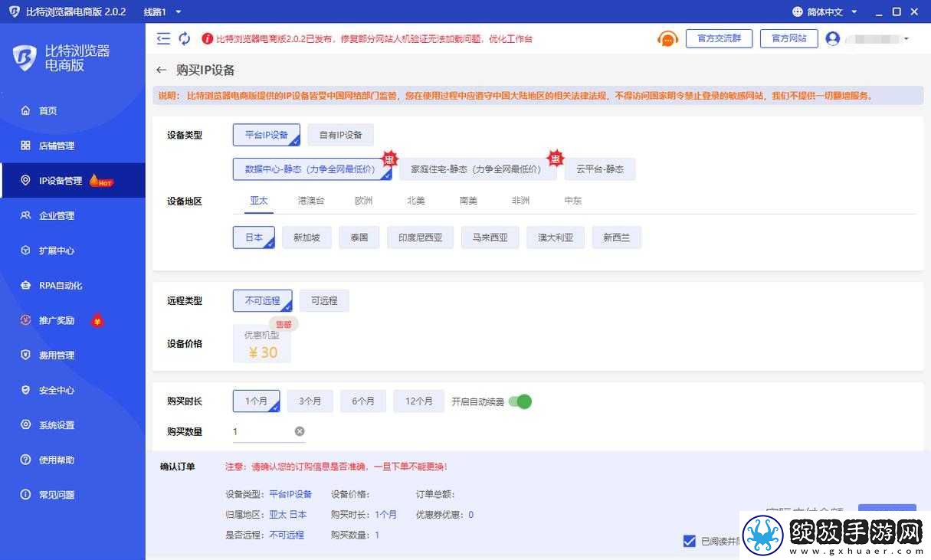Switch to 港澳台 region tab
This screenshot has height=560, width=931.
point(311,201)
